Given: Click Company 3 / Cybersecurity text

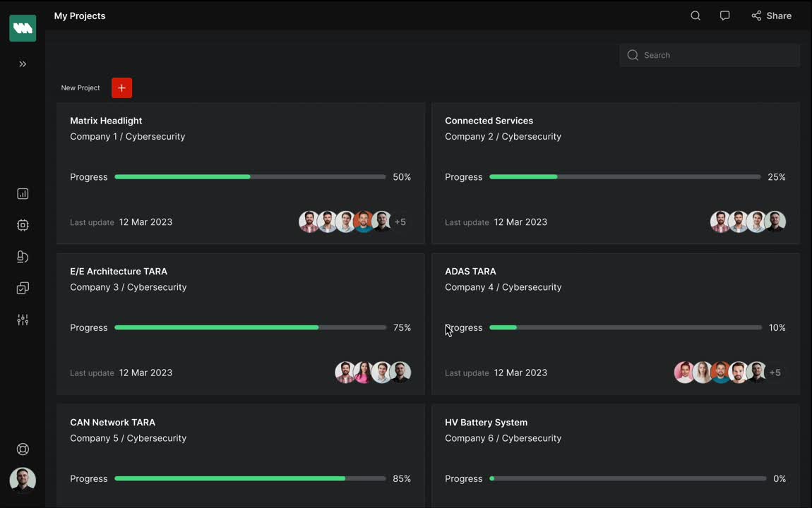Looking at the screenshot, I should 129,287.
